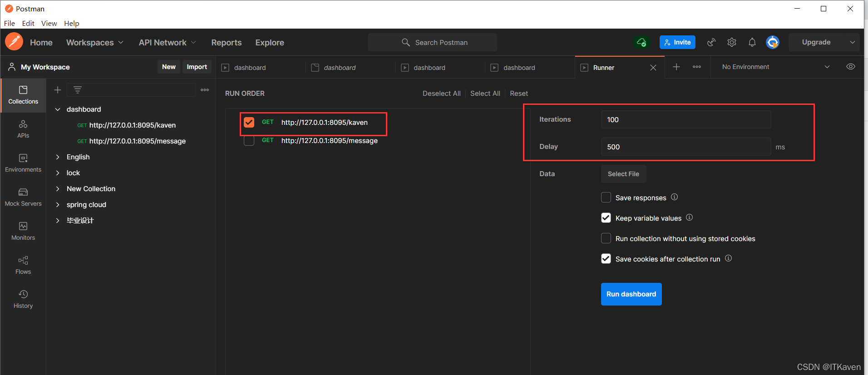
Task: Collapse the dashboard collection
Action: click(x=58, y=109)
